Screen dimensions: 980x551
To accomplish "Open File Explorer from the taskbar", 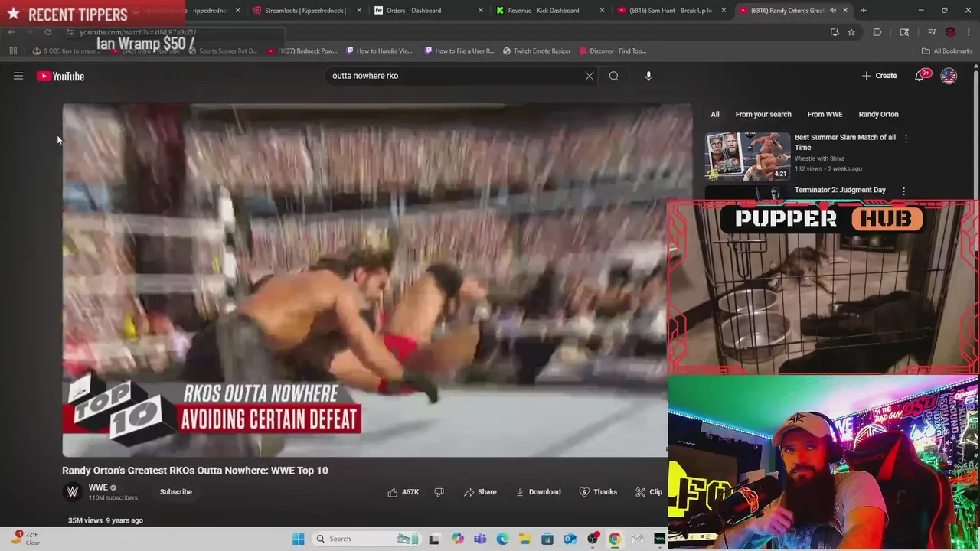I will click(525, 539).
